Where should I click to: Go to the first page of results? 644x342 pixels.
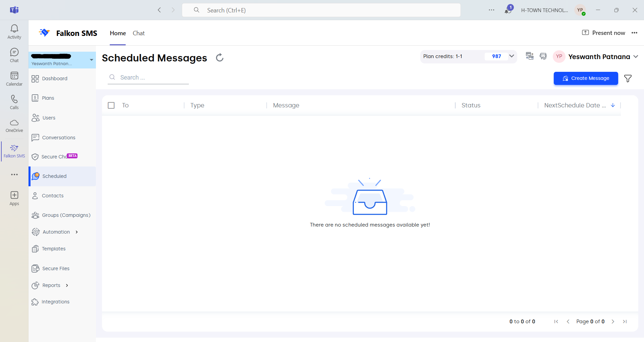556,322
